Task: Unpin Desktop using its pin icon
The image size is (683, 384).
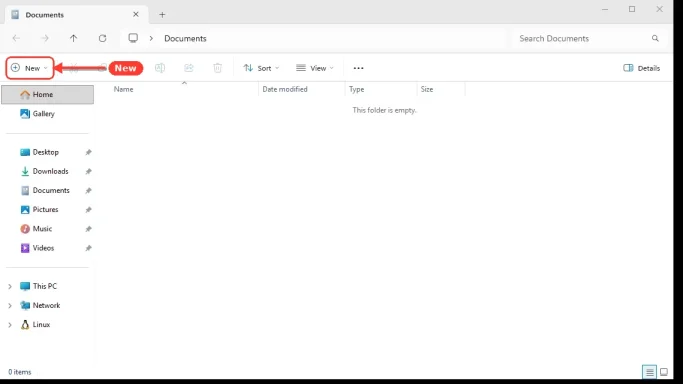Action: pos(88,152)
